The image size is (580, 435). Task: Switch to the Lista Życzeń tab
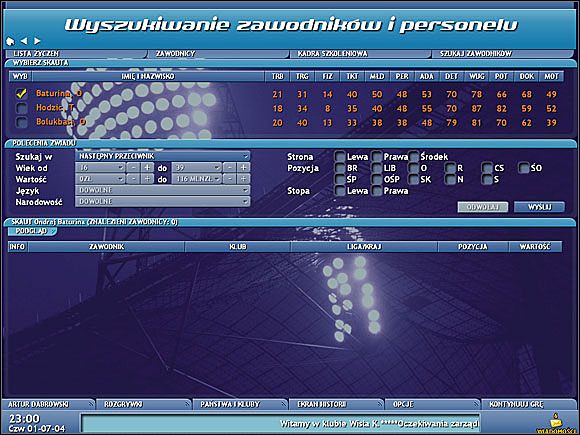(x=76, y=54)
